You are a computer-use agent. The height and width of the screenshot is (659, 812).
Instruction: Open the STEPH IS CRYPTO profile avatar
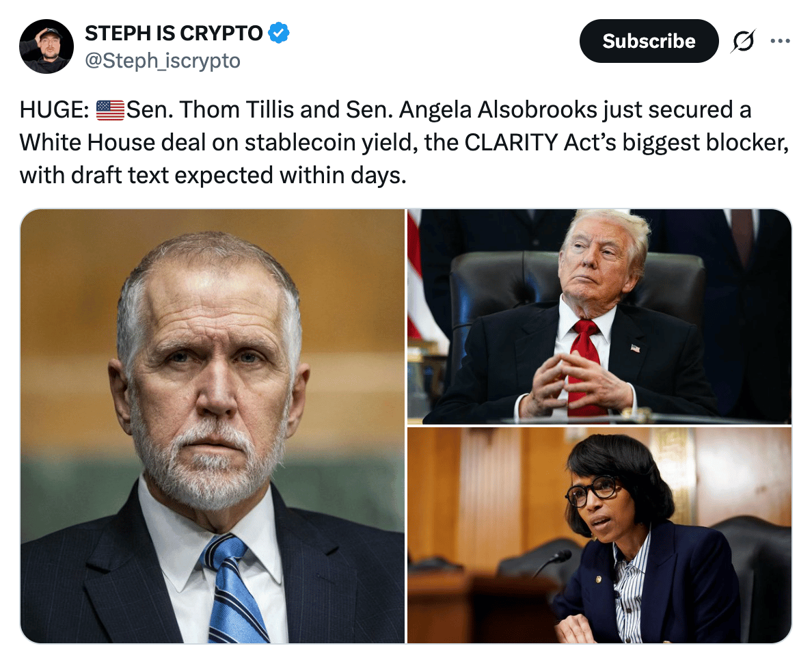[46, 46]
